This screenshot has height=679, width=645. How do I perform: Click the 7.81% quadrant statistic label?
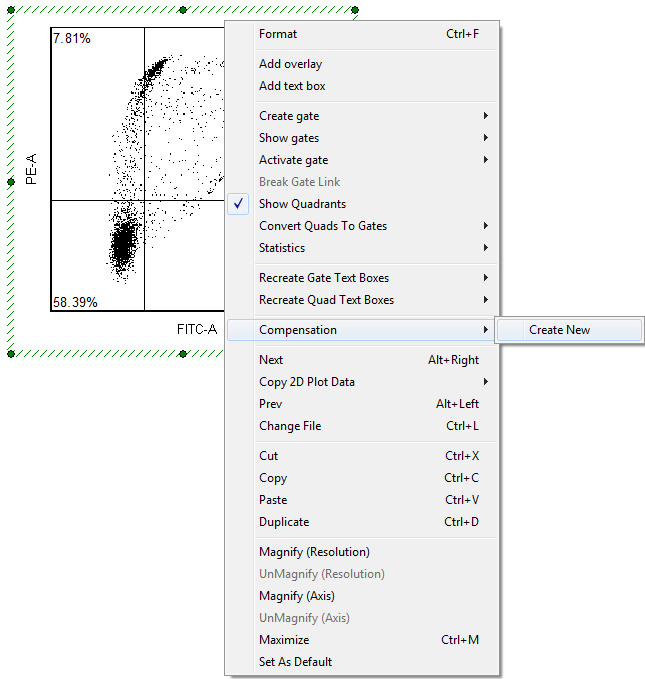pyautogui.click(x=72, y=39)
